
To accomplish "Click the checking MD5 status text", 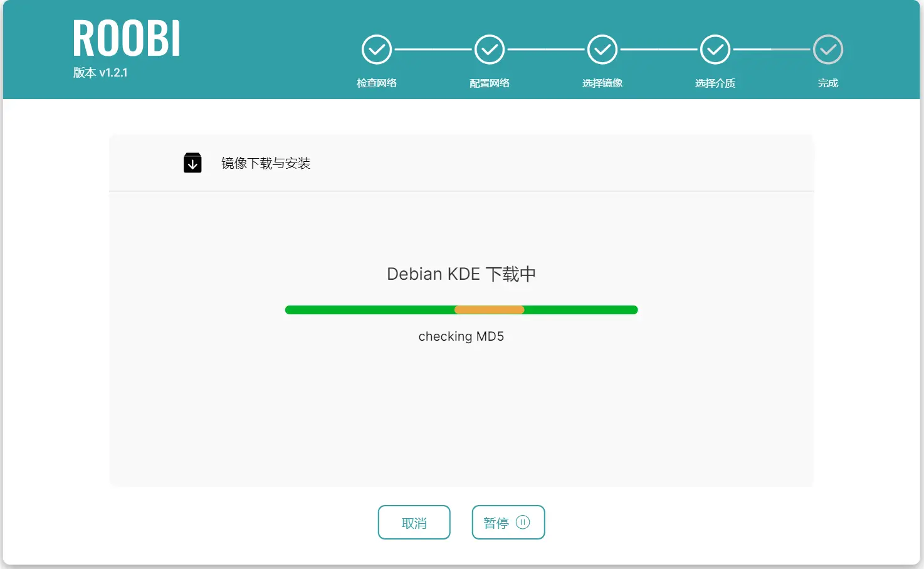I will point(461,336).
